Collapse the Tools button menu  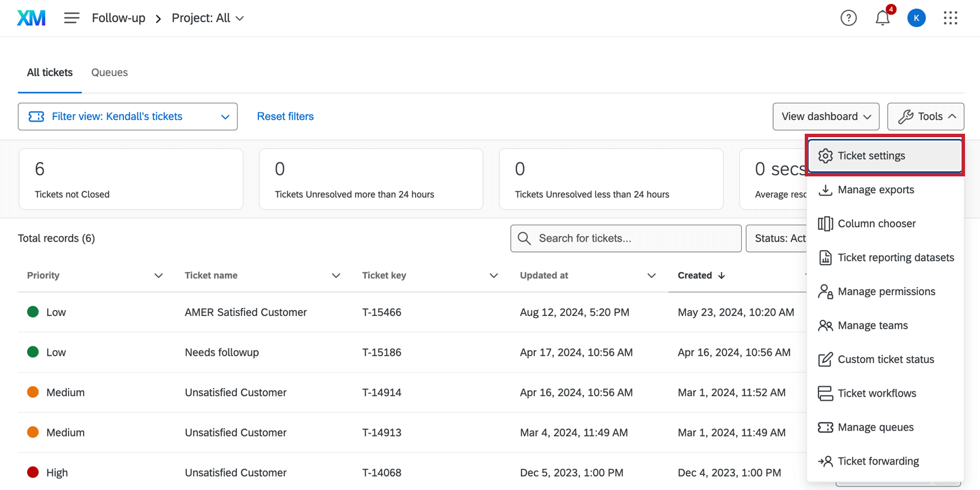925,116
